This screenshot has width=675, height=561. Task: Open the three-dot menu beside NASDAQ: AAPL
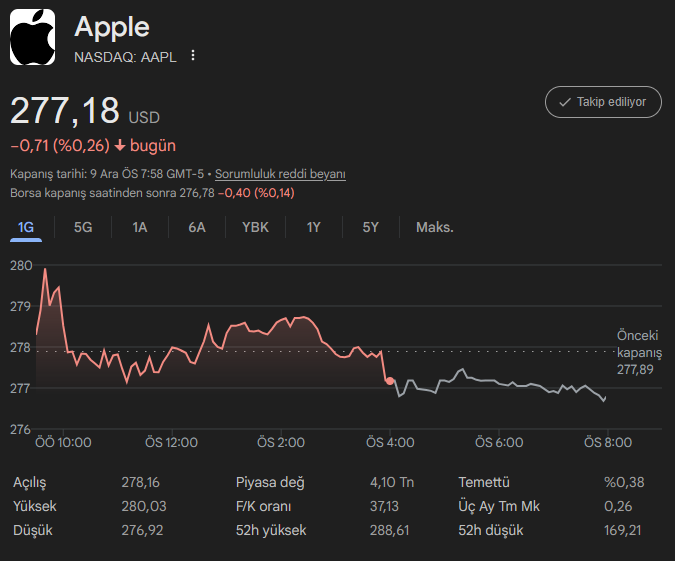coord(193,56)
